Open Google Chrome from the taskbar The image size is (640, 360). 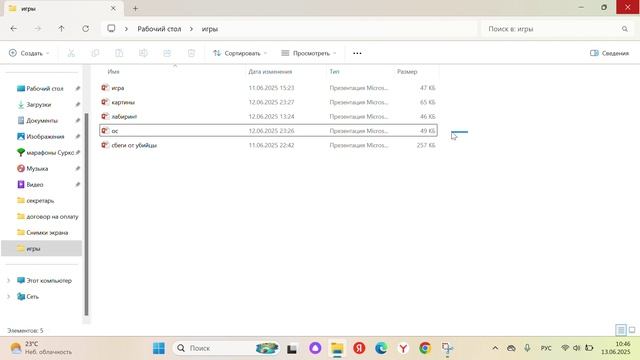(x=425, y=348)
